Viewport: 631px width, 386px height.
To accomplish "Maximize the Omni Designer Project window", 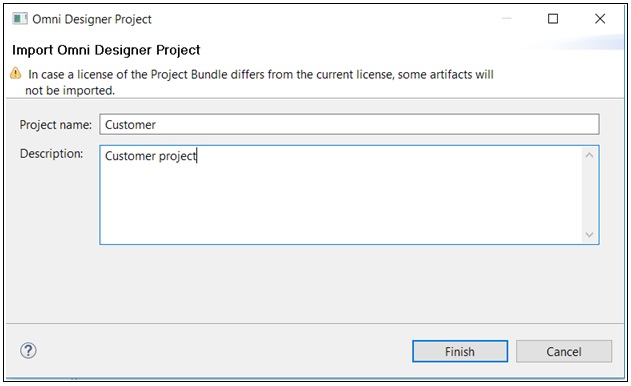I will tap(553, 19).
